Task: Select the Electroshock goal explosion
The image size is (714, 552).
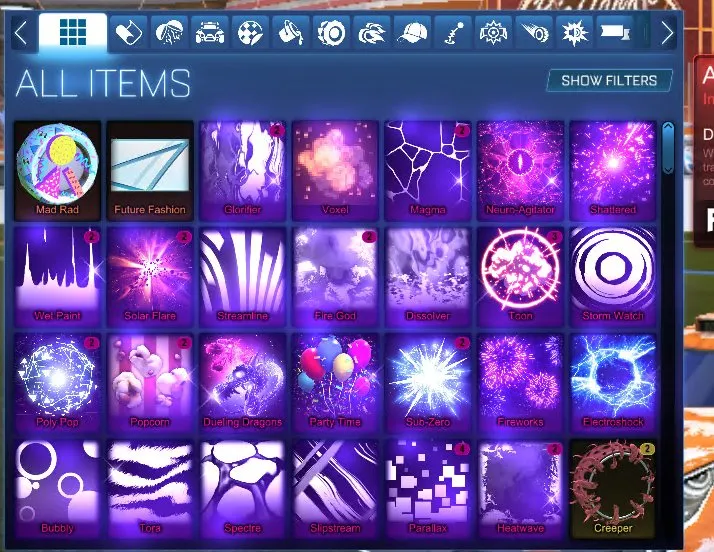Action: tap(613, 383)
